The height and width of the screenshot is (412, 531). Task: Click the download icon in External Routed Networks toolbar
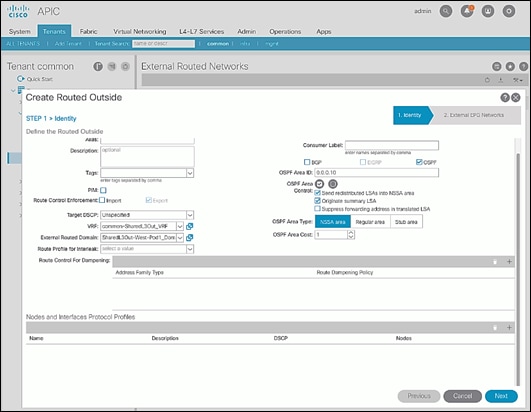[501, 80]
